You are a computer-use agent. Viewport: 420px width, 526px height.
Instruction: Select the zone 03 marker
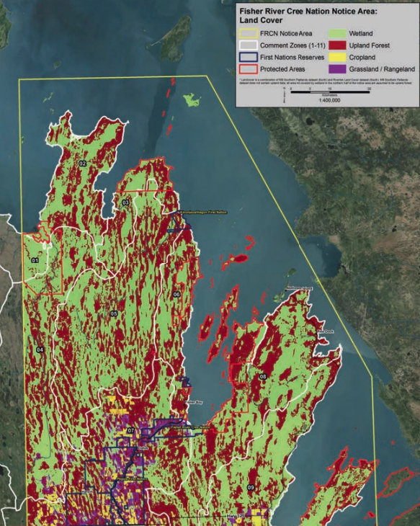coord(125,202)
